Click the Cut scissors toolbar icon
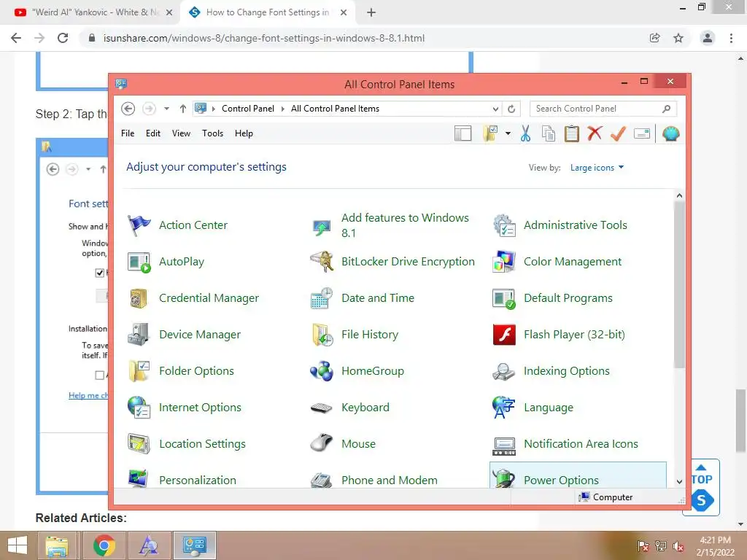The height and width of the screenshot is (560, 747). (525, 134)
